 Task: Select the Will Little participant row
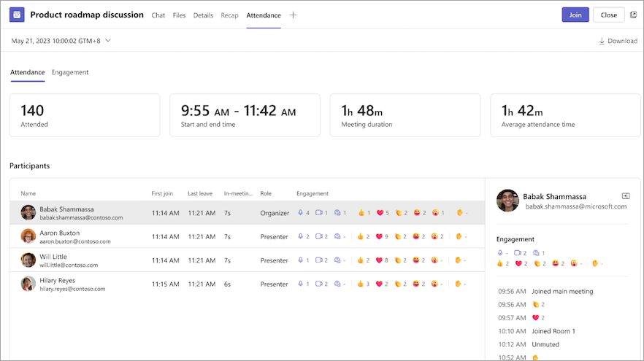click(x=219, y=260)
